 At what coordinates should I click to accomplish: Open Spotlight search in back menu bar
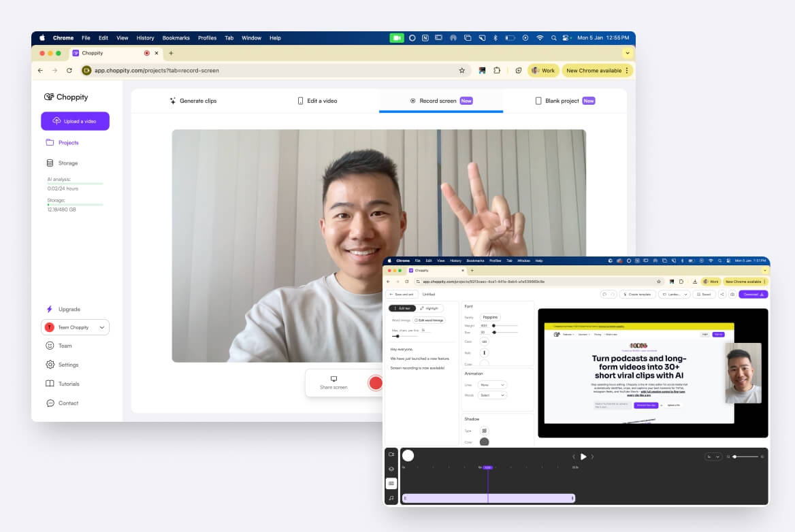point(553,38)
